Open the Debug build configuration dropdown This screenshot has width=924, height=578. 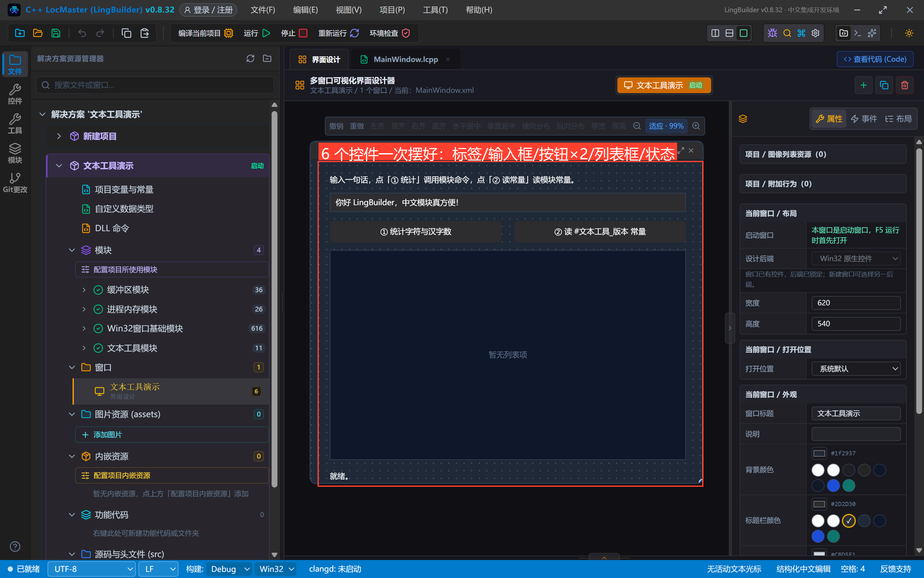229,569
